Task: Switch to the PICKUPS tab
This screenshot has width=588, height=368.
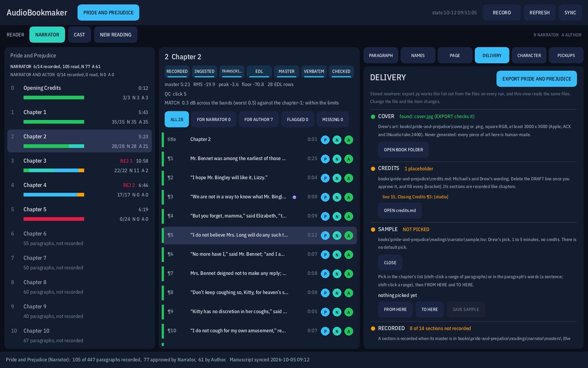Action: click(566, 55)
